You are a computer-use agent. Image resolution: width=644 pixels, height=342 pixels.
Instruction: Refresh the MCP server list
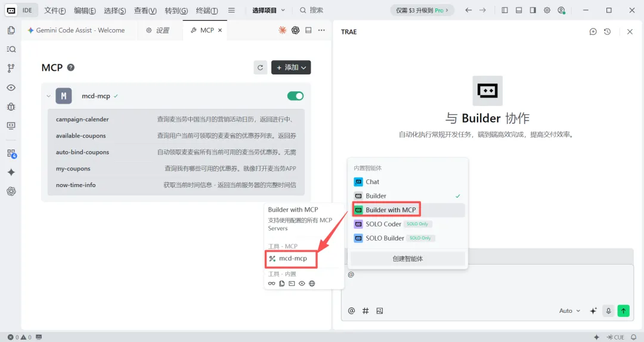click(261, 67)
